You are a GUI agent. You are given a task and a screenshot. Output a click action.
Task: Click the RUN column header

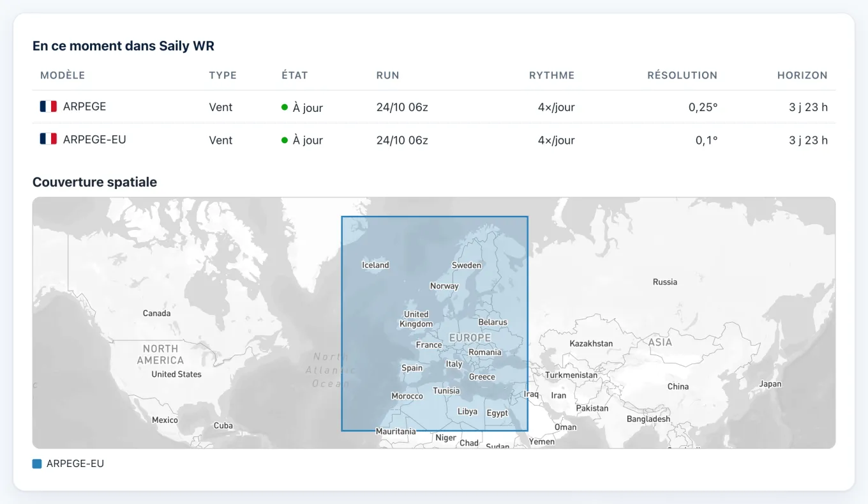point(388,75)
